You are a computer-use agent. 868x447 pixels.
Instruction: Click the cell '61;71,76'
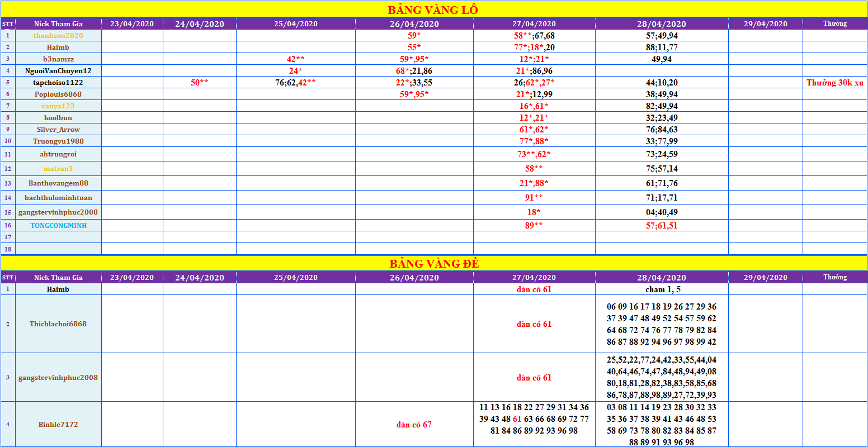pyautogui.click(x=662, y=183)
